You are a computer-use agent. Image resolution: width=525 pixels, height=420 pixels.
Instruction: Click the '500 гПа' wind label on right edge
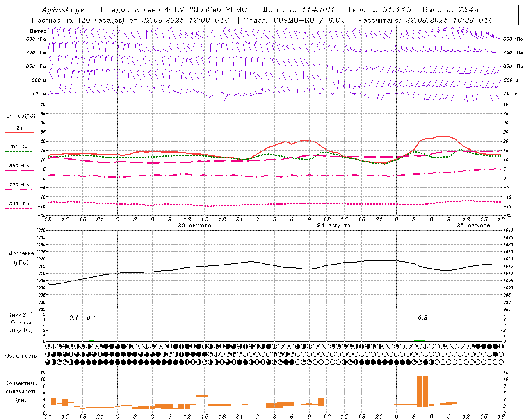[x=513, y=39]
